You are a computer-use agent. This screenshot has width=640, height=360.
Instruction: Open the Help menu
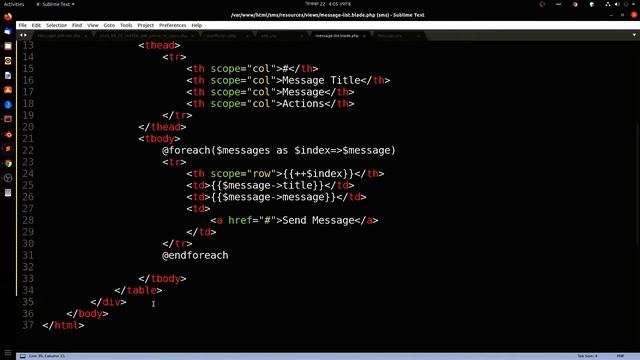(197, 25)
